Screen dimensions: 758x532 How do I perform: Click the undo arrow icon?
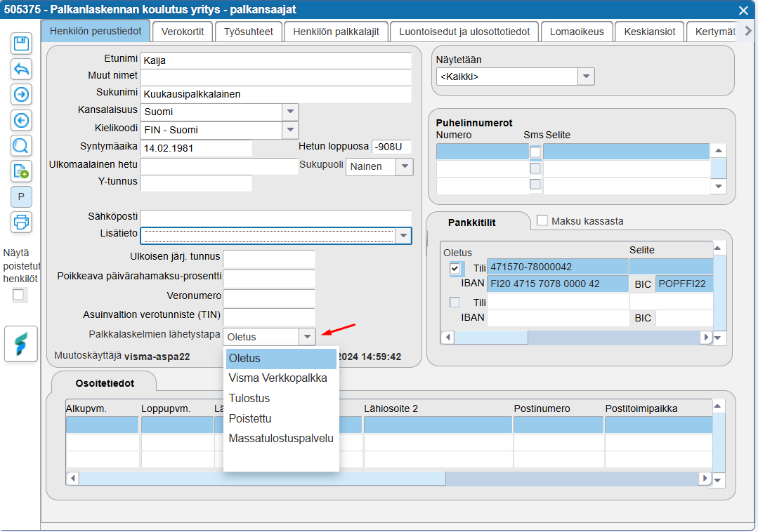22,69
